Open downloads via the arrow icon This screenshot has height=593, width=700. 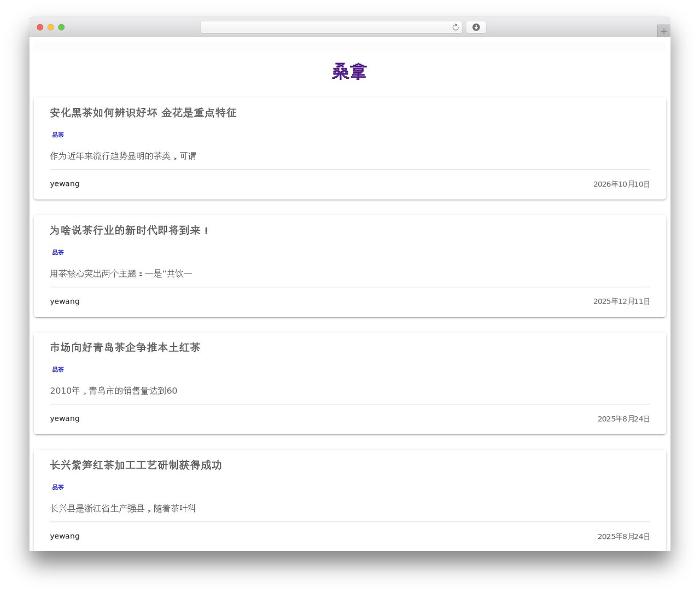[476, 27]
